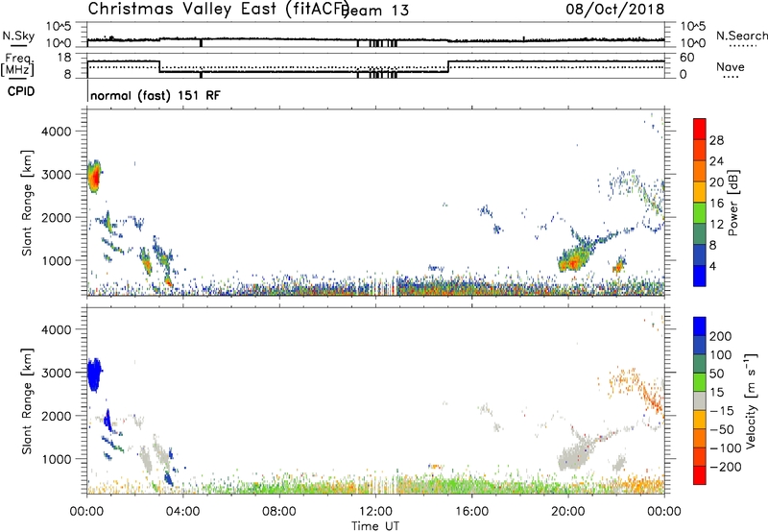
Task: Click the '08:00' time axis tick label
Action: click(x=279, y=512)
